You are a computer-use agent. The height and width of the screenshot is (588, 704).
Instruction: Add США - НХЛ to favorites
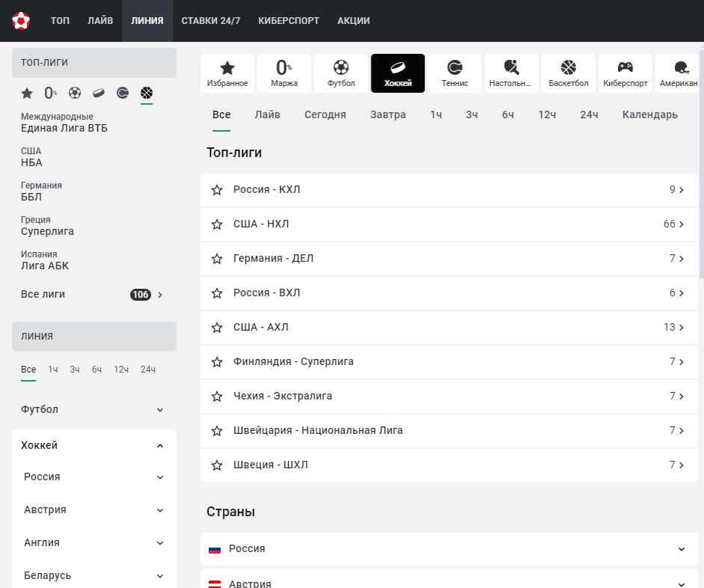tap(217, 224)
